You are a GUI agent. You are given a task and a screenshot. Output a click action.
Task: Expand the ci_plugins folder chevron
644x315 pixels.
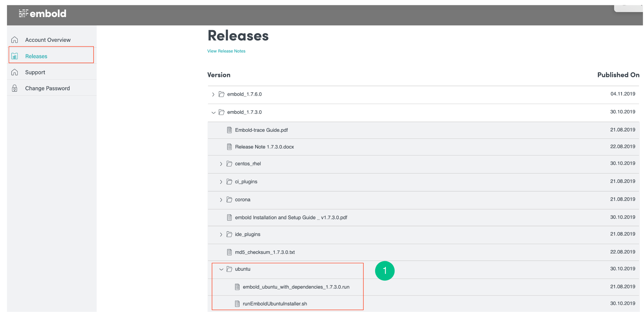[221, 182]
